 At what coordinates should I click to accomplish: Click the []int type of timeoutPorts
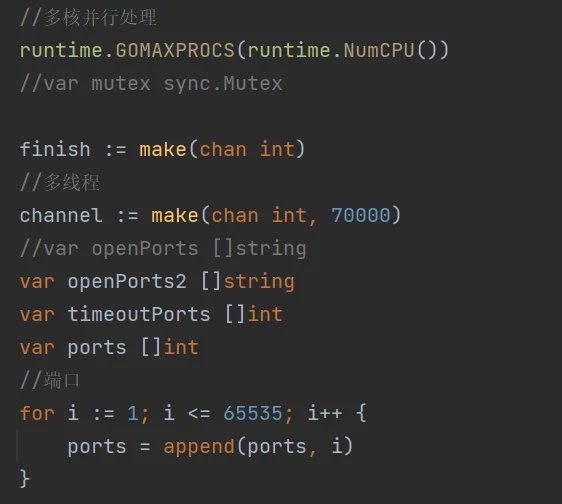pyautogui.click(x=253, y=314)
